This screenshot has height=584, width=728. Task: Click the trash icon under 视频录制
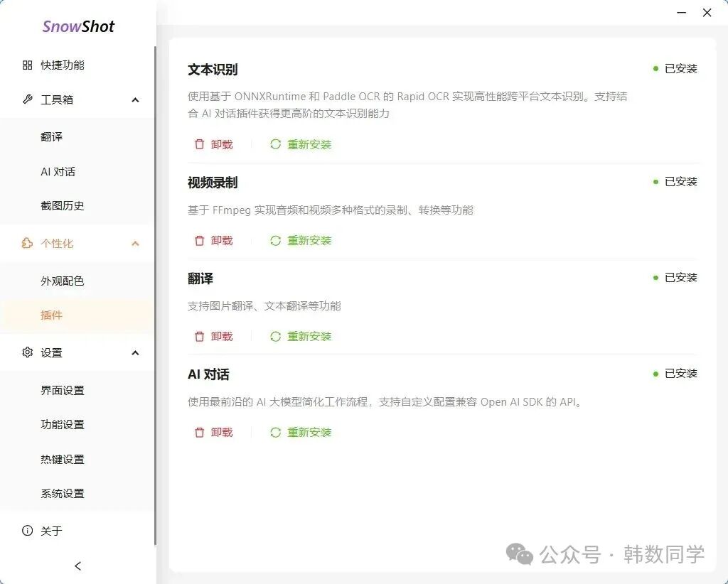[199, 240]
